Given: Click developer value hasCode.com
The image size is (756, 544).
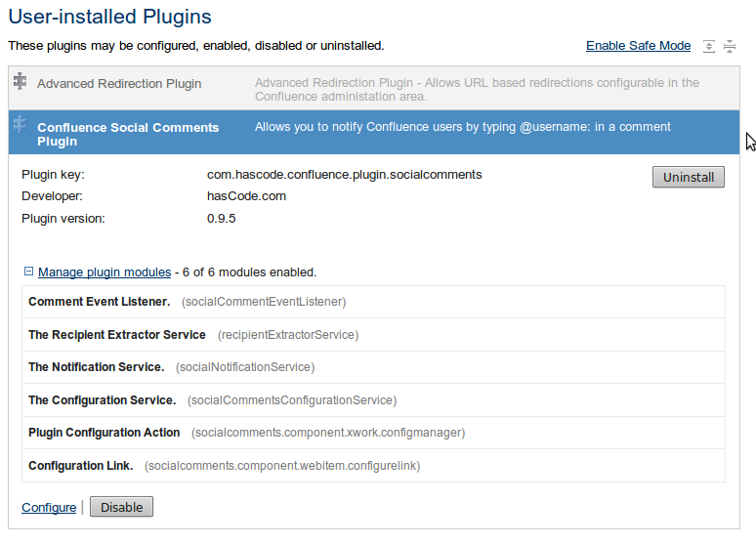Looking at the screenshot, I should [x=246, y=196].
